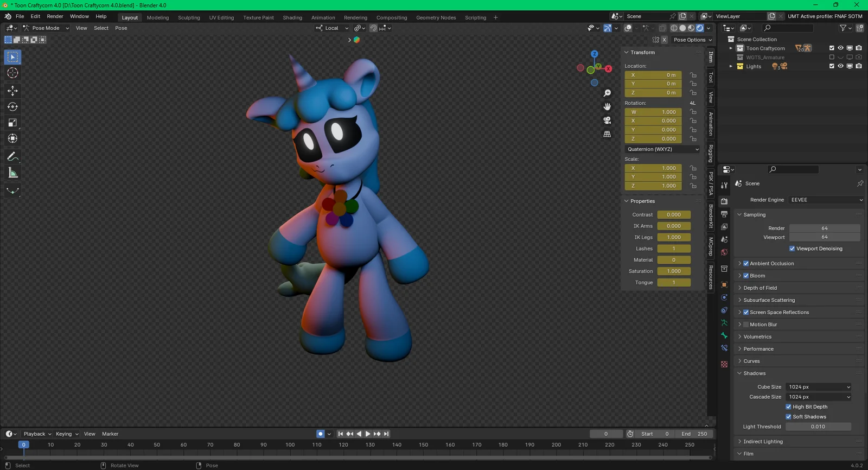Open the Quaternion rotation mode dropdown
868x470 pixels.
click(x=662, y=149)
